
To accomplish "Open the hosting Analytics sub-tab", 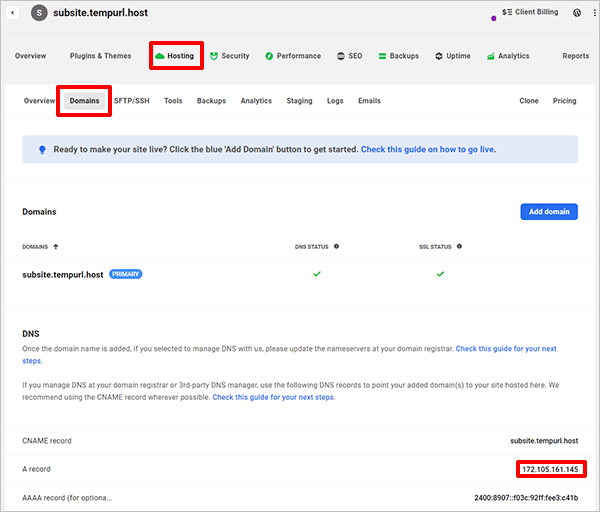I will [x=256, y=101].
